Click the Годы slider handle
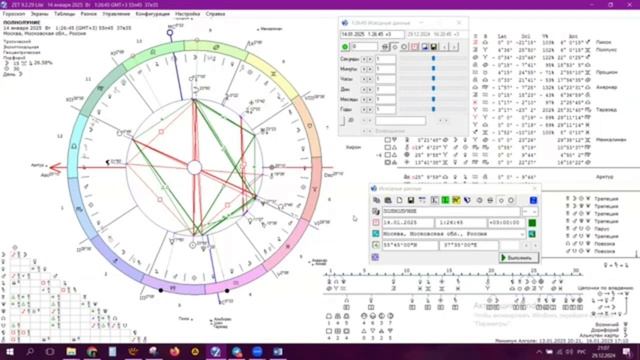 [x=433, y=109]
